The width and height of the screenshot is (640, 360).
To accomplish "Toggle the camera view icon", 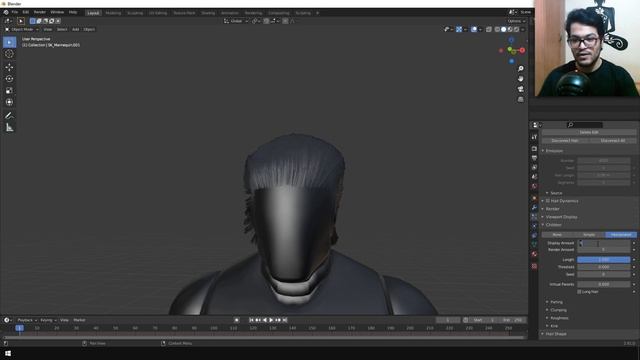I will coord(520,89).
